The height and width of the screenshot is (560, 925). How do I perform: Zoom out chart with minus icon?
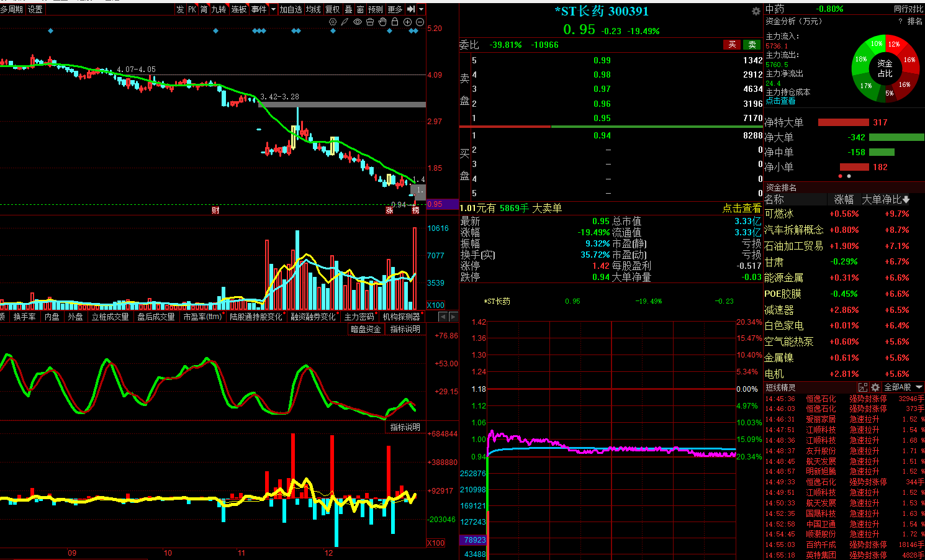(420, 22)
